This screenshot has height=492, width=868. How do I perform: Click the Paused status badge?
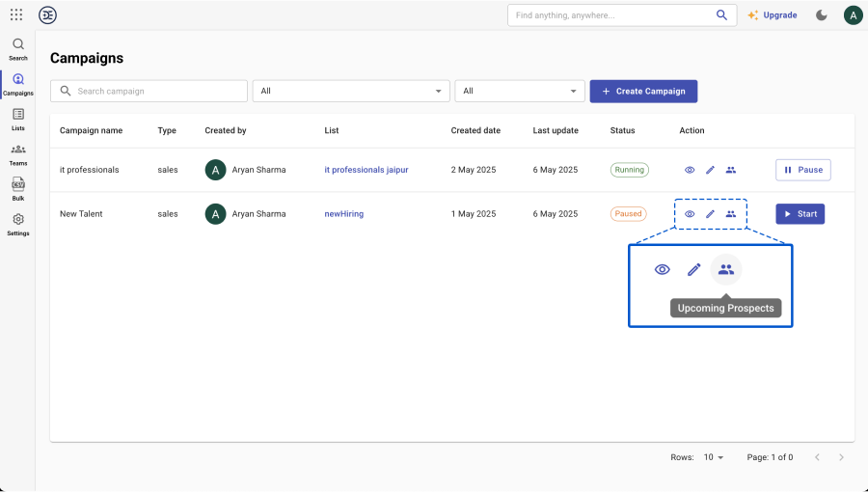pyautogui.click(x=628, y=213)
